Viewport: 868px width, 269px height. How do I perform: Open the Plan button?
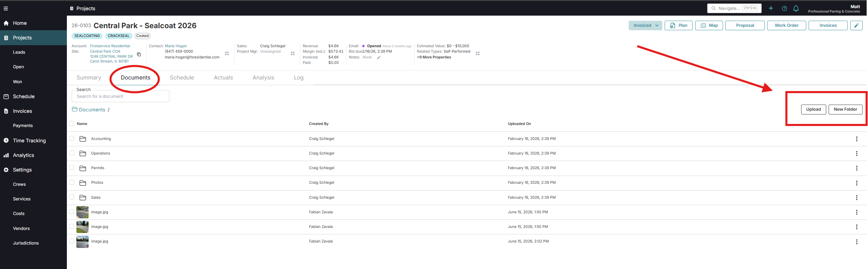click(679, 25)
